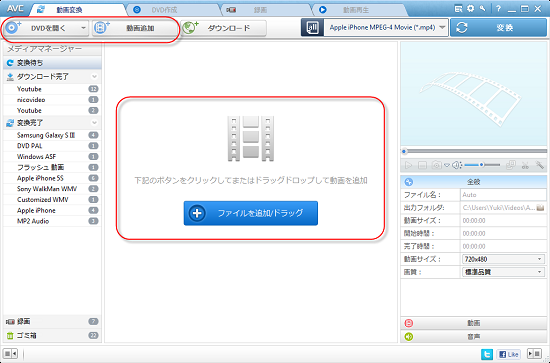Open the snapshot options arrow
The height and width of the screenshot is (363, 550).
447,165
